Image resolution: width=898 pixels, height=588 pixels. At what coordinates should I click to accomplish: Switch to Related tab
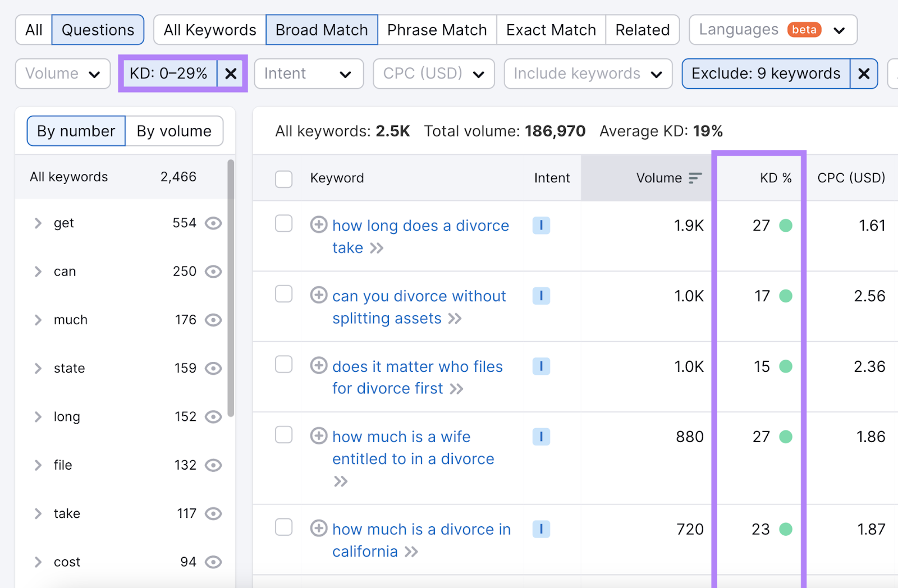click(643, 30)
